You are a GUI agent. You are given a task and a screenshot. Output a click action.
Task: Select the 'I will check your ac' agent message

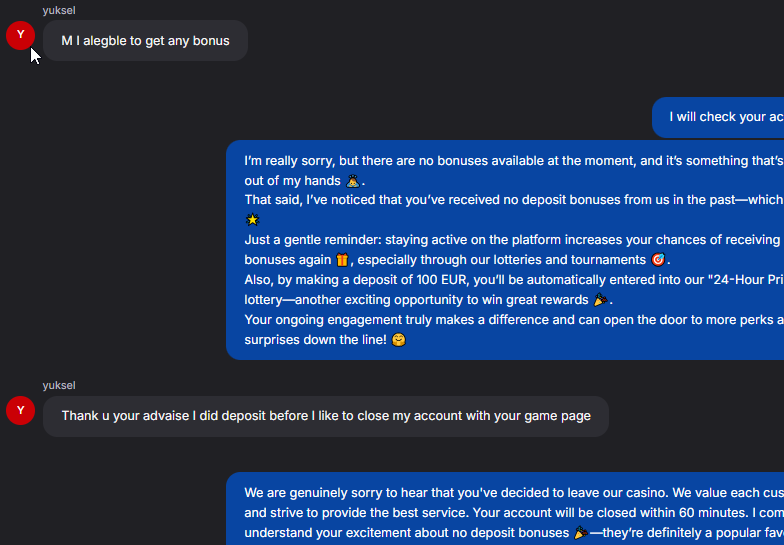tap(718, 117)
